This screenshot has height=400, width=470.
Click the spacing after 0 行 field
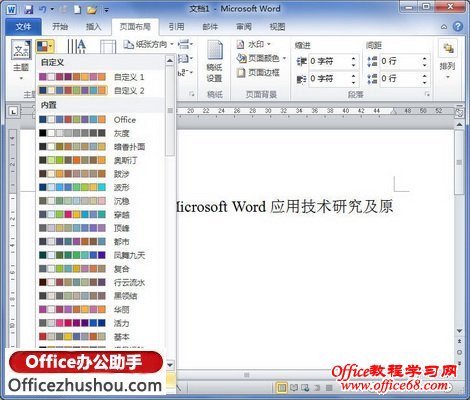(x=400, y=79)
